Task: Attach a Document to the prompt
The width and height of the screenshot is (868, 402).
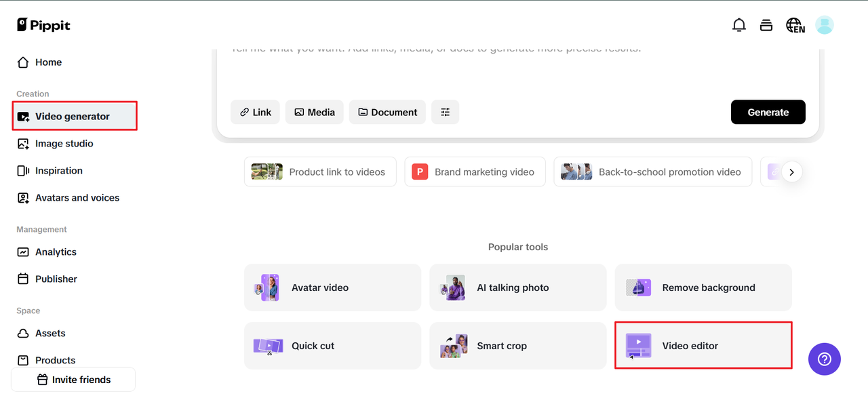Action: [x=387, y=113]
